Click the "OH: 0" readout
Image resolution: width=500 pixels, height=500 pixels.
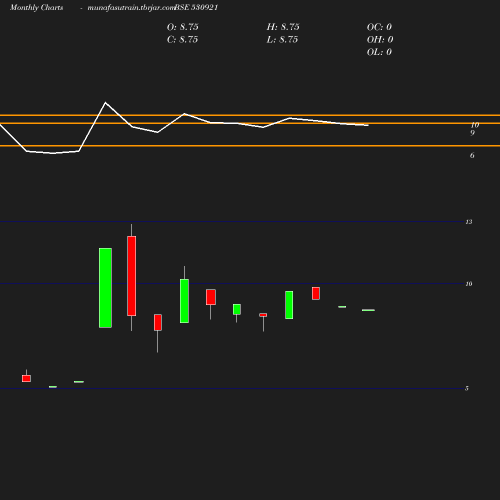[380, 40]
